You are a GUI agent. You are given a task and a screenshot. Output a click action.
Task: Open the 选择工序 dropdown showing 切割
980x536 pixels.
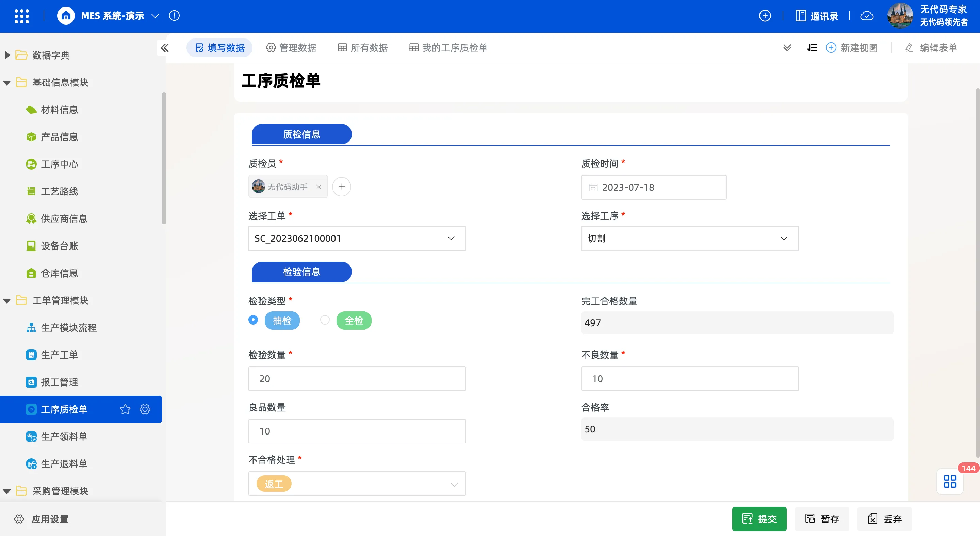(x=689, y=238)
